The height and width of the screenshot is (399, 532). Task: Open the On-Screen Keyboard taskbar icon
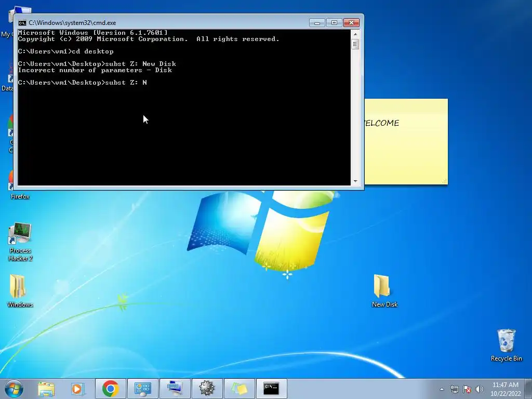[x=175, y=389]
